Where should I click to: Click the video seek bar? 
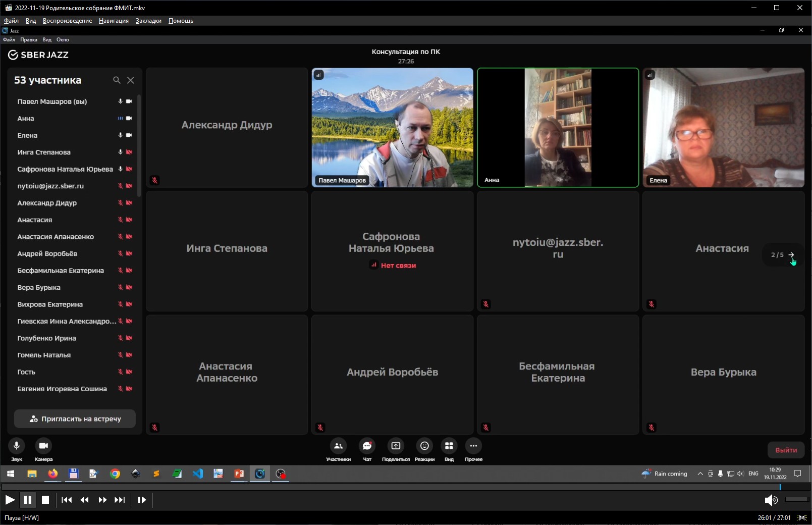(406, 487)
